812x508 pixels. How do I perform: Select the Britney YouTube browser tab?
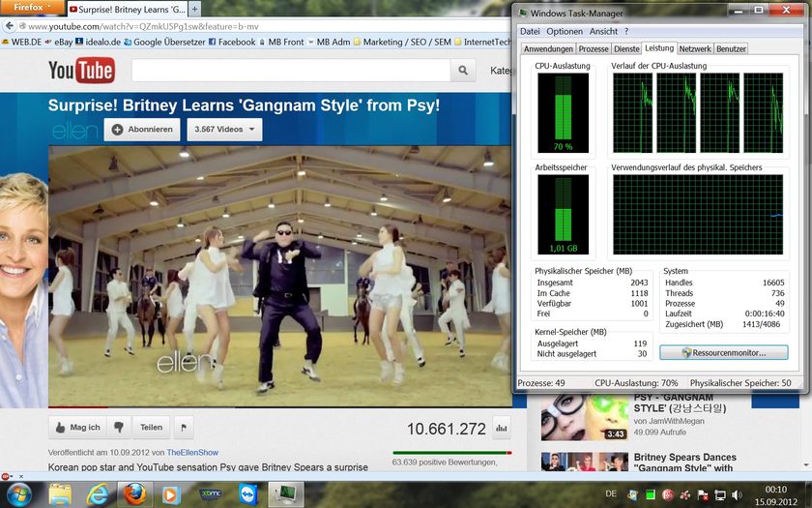pos(127,9)
